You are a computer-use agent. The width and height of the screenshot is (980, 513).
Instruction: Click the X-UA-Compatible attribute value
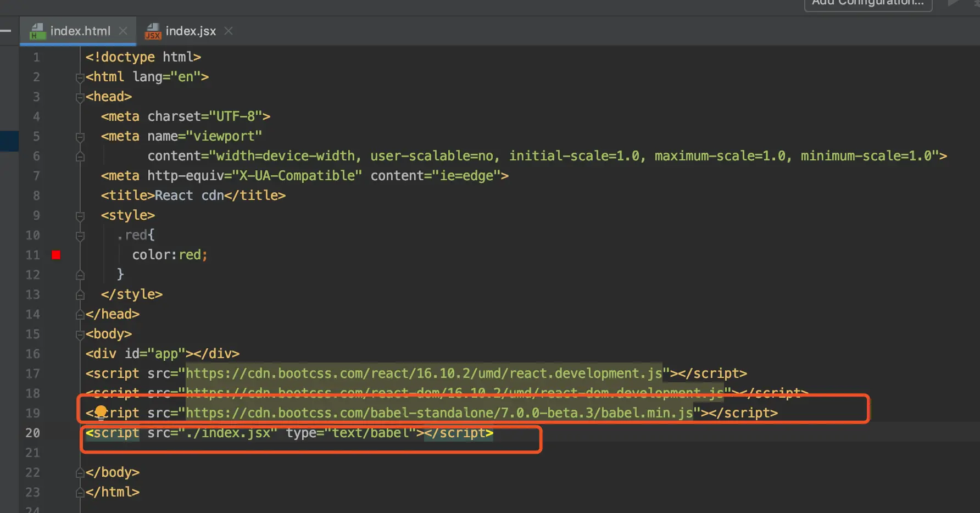(x=297, y=176)
